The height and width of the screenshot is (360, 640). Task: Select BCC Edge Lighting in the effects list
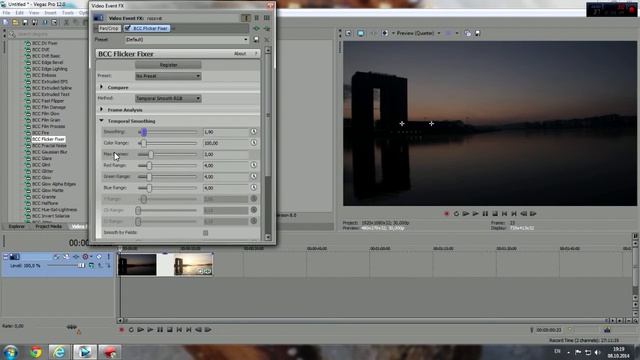[49, 69]
